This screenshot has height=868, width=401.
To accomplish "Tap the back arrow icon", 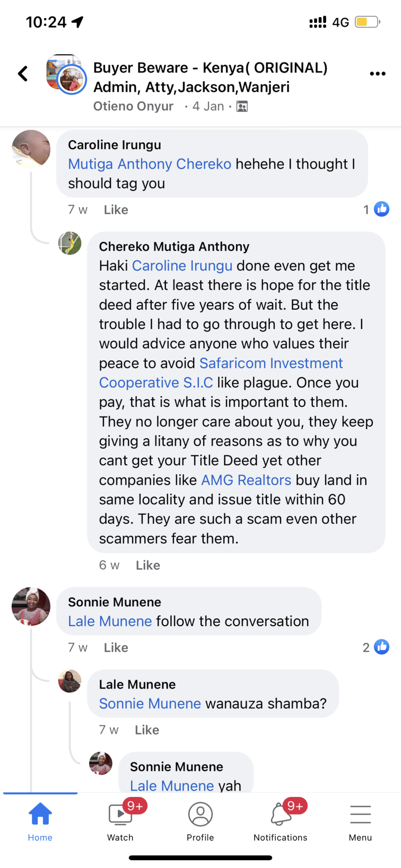I will 23,74.
